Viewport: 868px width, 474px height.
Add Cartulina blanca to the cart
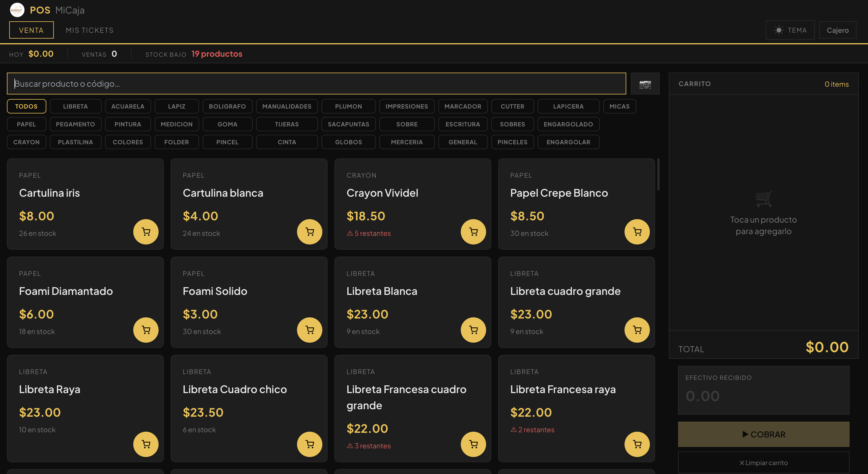309,232
